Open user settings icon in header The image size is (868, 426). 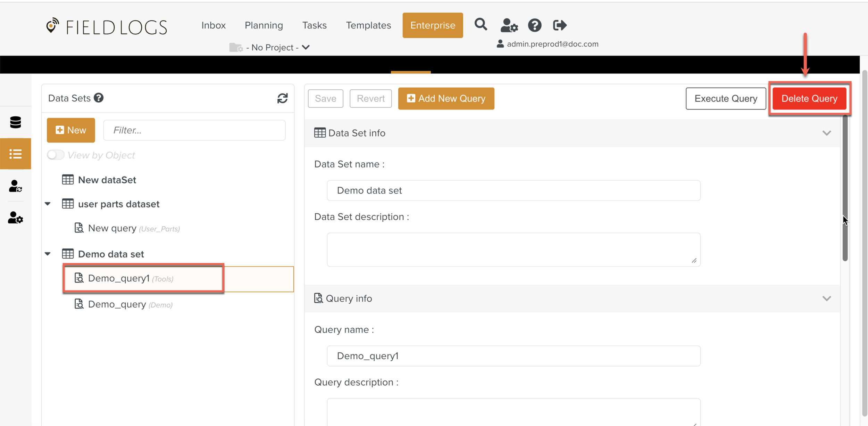[x=509, y=25]
